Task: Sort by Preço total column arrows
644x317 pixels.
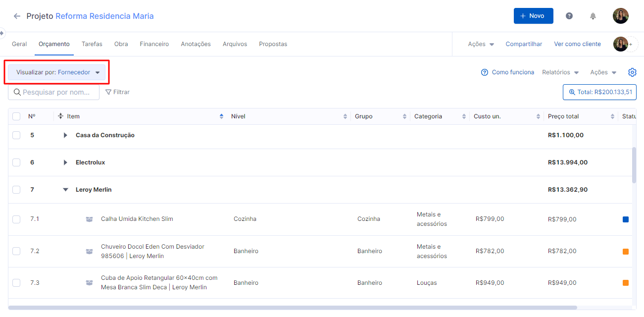Action: [x=612, y=116]
